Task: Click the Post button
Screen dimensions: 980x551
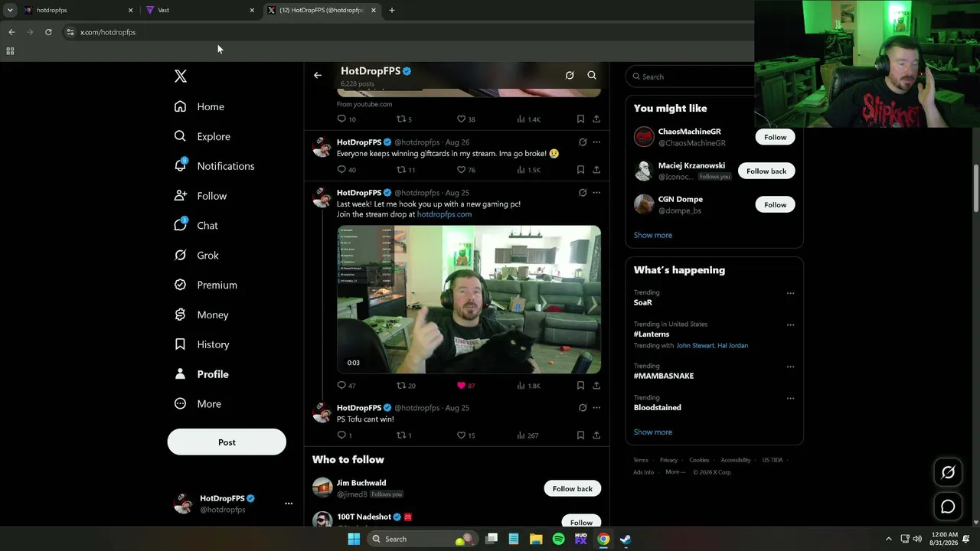Action: click(227, 442)
